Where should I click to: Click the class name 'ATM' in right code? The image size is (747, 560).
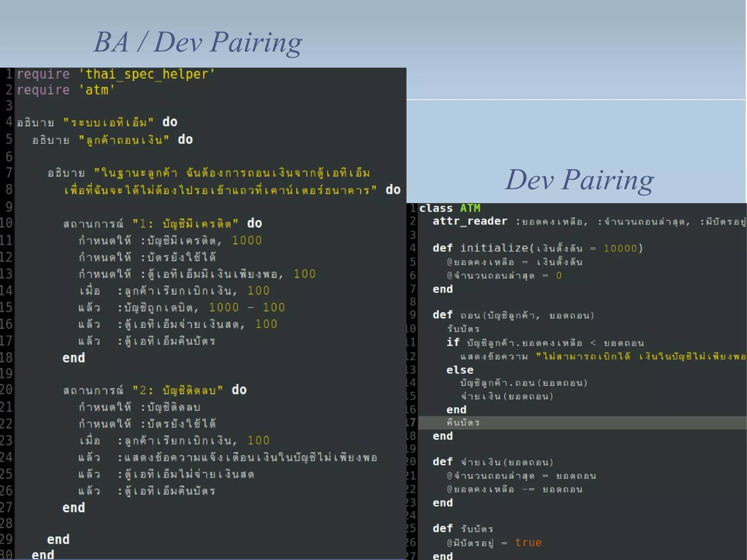470,208
